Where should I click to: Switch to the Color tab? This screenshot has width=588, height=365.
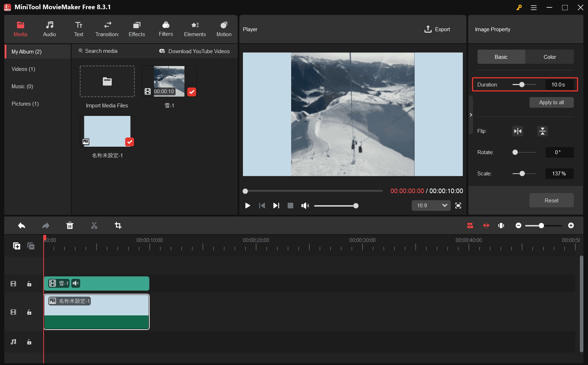(x=549, y=57)
